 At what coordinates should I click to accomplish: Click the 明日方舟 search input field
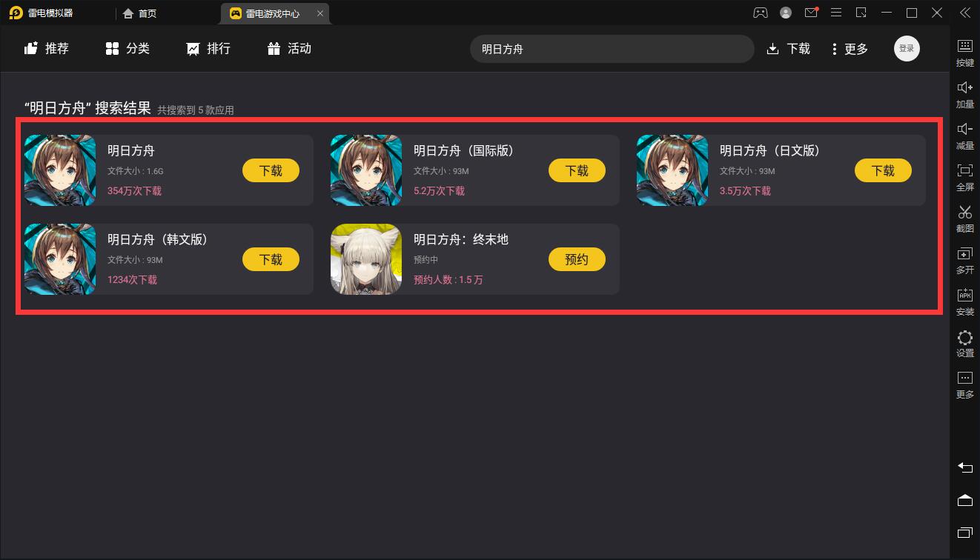click(x=612, y=49)
